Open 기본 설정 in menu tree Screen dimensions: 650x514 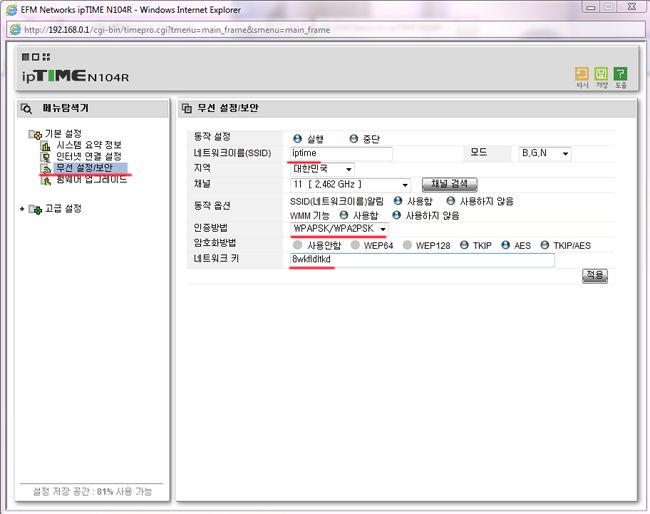(x=63, y=134)
